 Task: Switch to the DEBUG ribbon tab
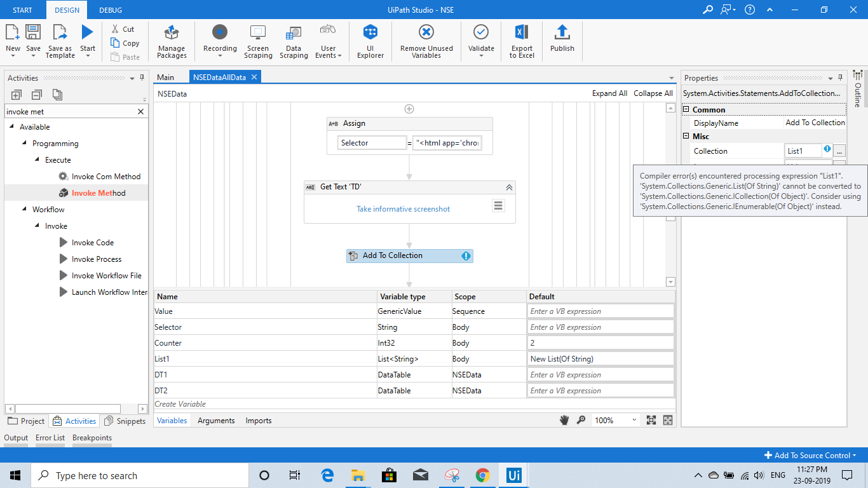[x=111, y=10]
